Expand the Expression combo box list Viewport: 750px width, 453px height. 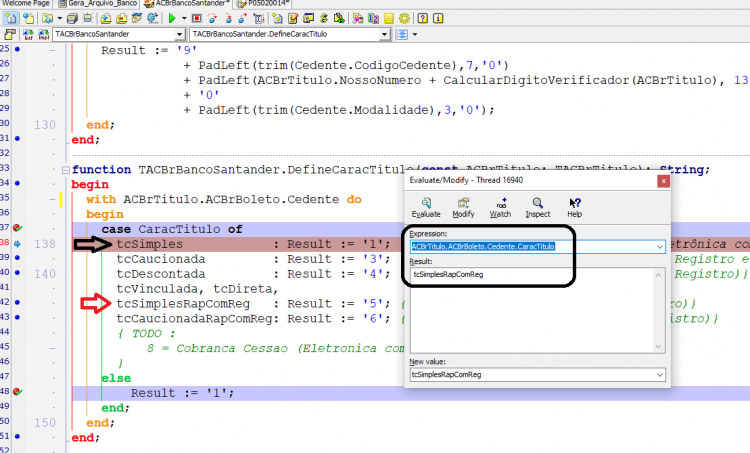coord(660,247)
